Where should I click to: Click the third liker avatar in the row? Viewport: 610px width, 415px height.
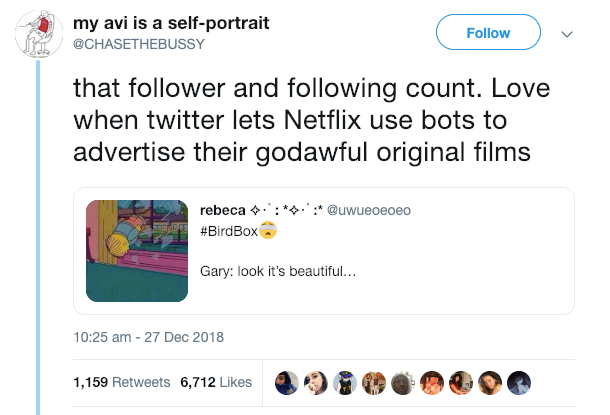tap(345, 382)
